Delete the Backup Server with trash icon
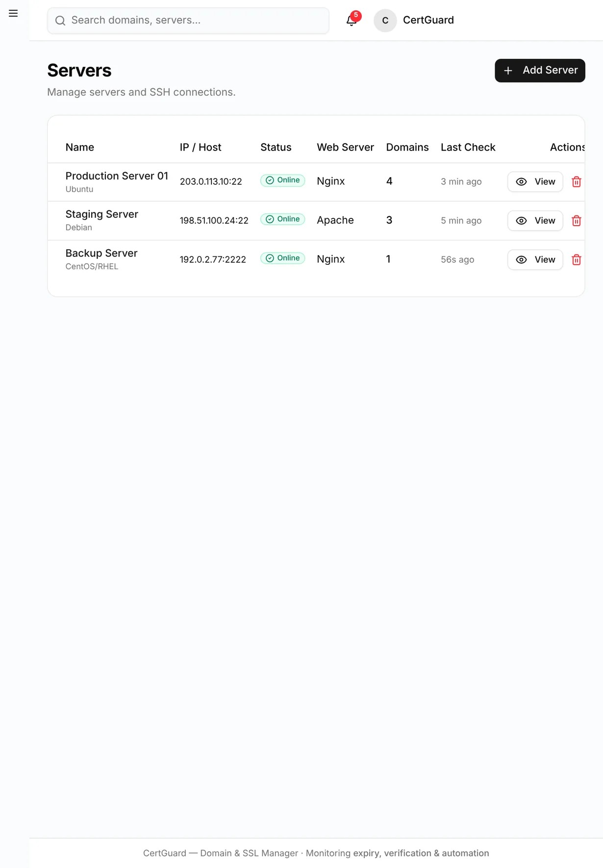This screenshot has height=868, width=603. (x=577, y=259)
